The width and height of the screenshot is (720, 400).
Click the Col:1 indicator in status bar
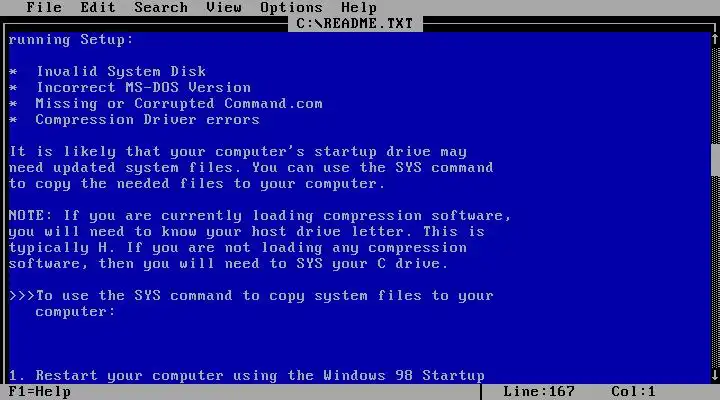coord(633,392)
